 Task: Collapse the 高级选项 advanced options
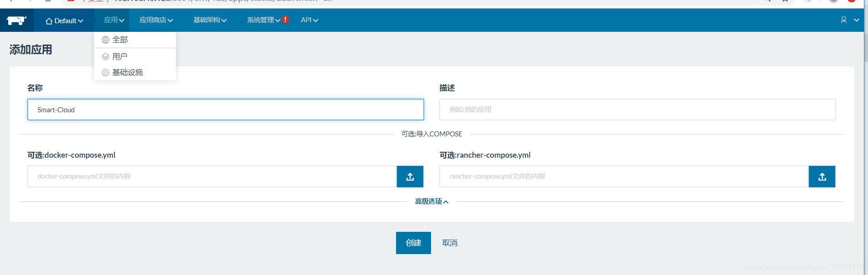(431, 201)
